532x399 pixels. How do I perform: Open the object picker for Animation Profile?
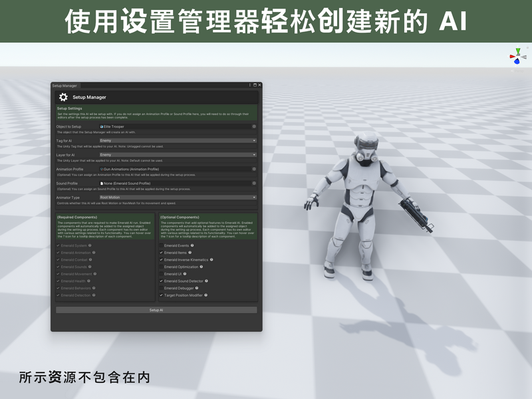pyautogui.click(x=254, y=169)
